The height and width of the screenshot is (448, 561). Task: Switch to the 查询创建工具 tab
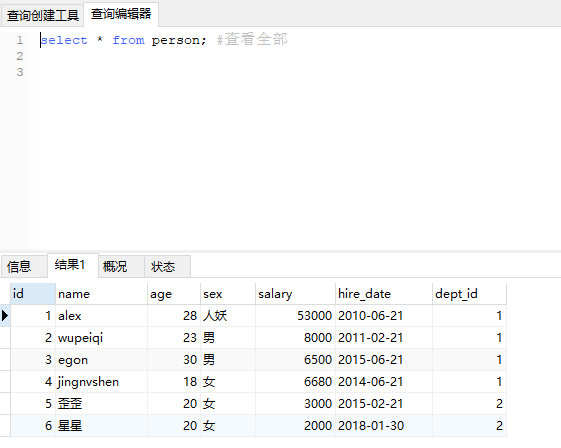coord(43,16)
